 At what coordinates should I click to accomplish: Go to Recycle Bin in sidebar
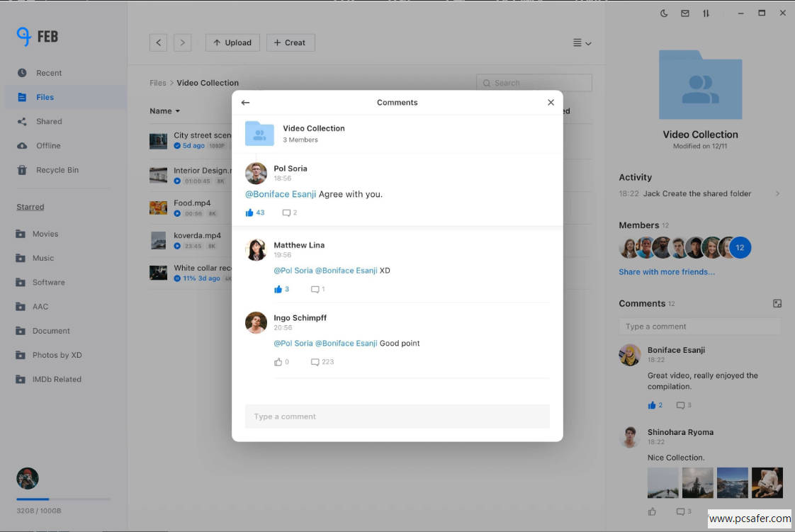(x=57, y=170)
